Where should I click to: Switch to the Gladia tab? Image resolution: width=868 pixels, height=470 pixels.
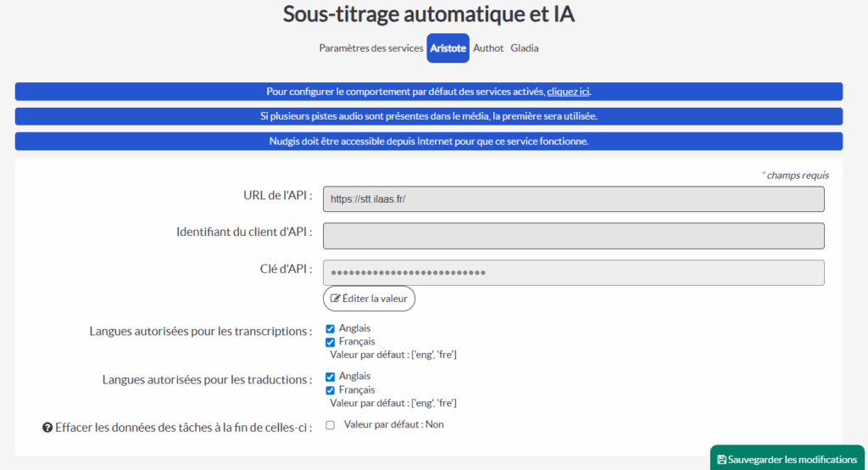524,48
